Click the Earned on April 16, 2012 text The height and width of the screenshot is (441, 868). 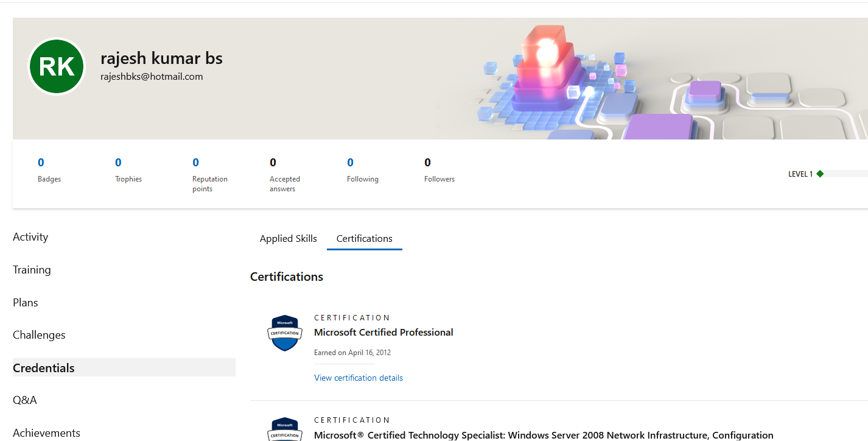352,353
